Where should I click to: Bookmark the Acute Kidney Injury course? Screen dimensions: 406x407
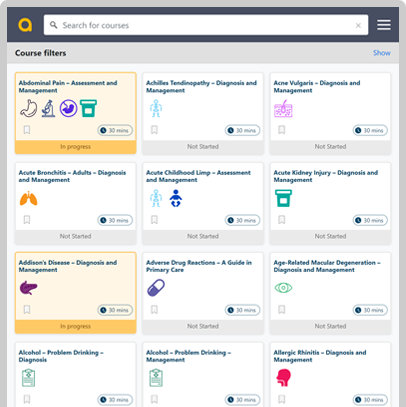(282, 220)
